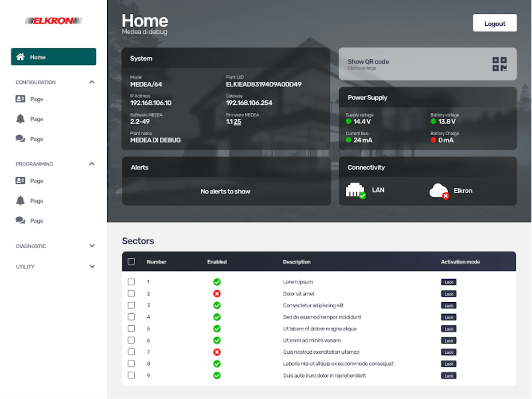
Task: Click Lock for Sed do eiusmod sector
Action: 449,317
